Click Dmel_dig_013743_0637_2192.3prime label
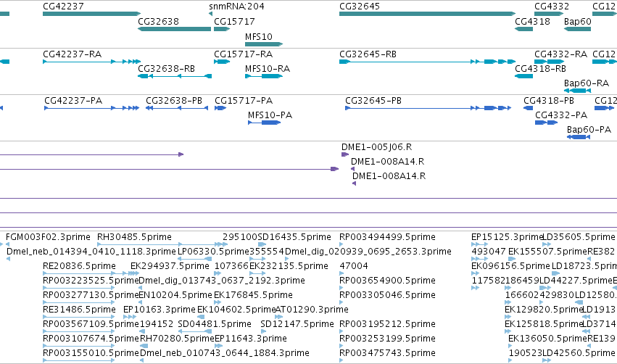The width and height of the screenshot is (617, 364). [222, 280]
